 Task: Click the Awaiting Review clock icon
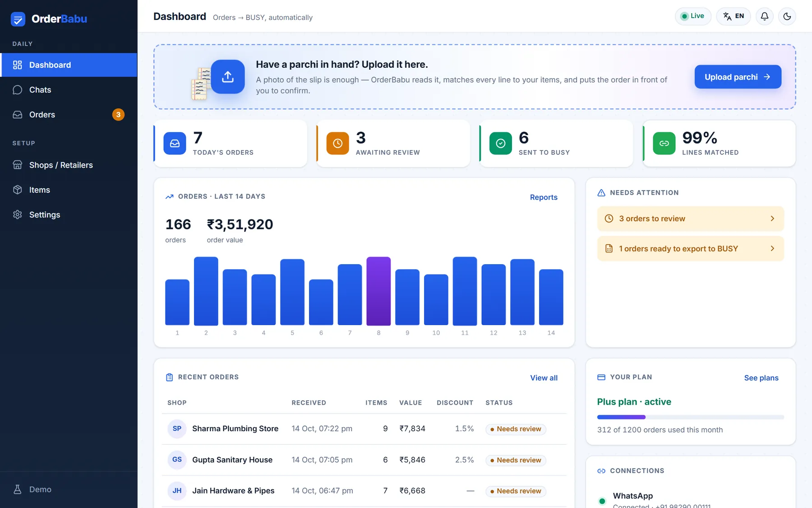click(x=337, y=144)
